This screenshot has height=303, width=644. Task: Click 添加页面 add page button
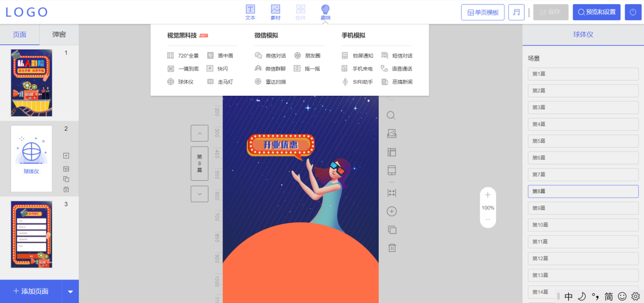coord(31,291)
